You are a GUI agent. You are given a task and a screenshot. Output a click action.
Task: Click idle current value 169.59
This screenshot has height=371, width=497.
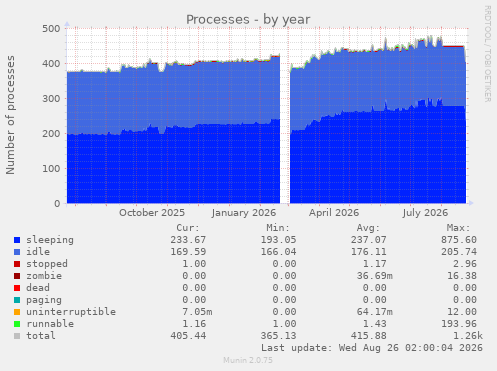(188, 252)
